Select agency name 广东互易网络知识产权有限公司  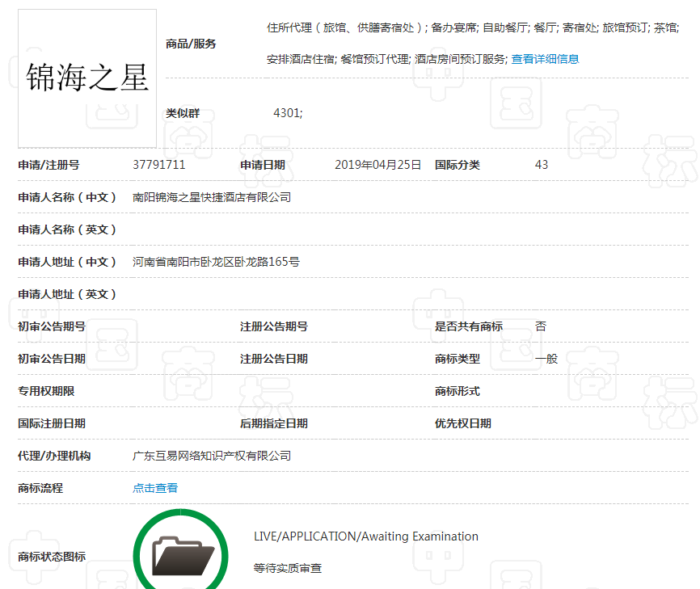[x=212, y=456]
